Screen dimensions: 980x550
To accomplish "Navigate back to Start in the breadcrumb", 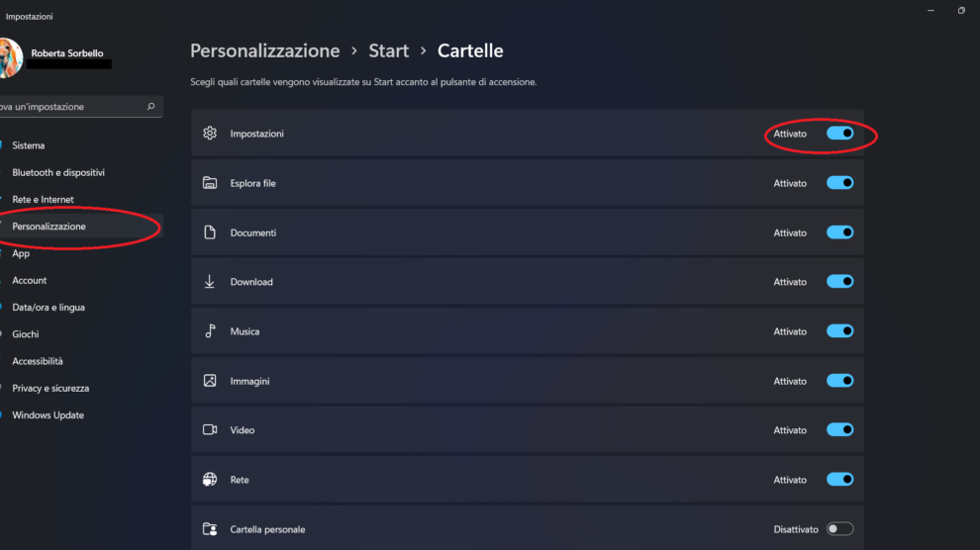I will (389, 50).
